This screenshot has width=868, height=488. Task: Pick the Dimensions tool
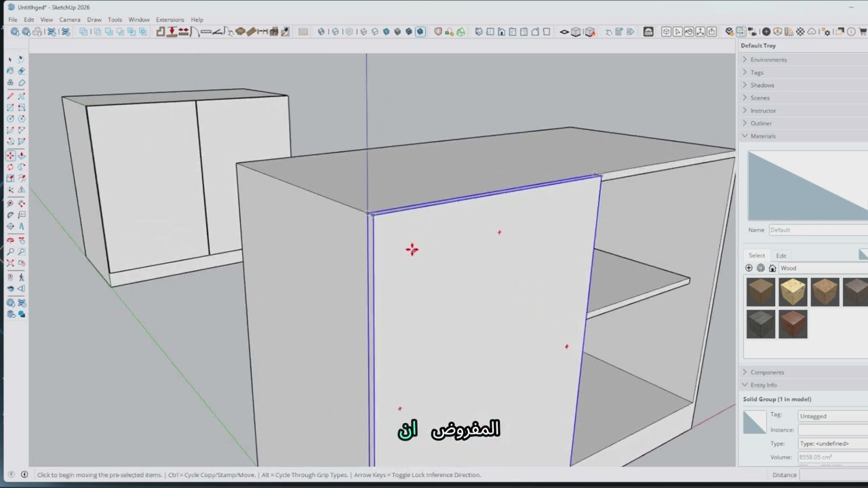(x=22, y=203)
